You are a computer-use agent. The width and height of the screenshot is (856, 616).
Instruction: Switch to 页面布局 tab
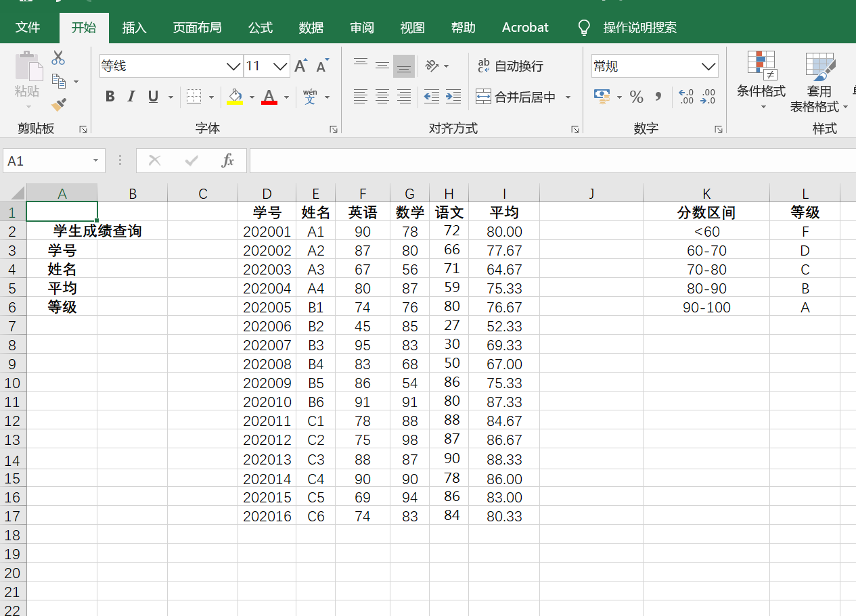coord(197,28)
